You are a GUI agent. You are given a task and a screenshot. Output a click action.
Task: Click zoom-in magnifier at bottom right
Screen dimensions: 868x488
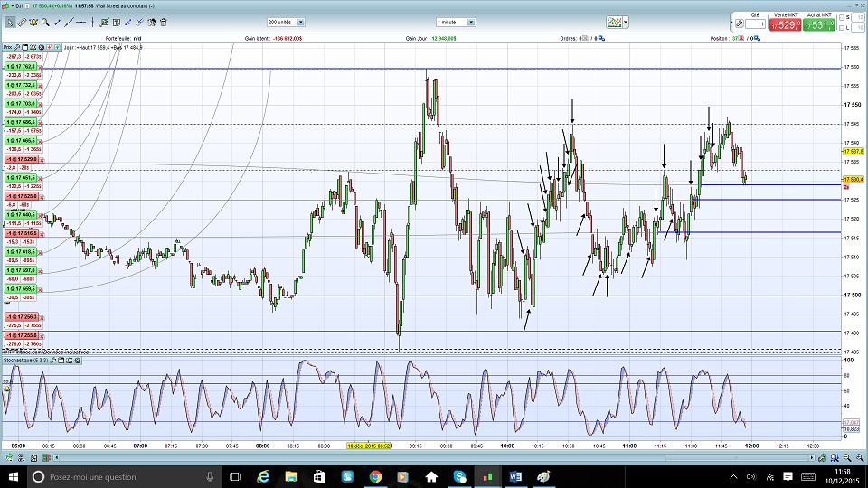point(859,457)
